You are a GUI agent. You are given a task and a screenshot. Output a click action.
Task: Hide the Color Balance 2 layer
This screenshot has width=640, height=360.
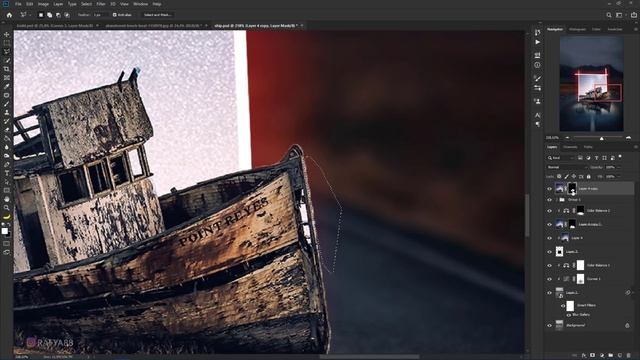pyautogui.click(x=549, y=211)
